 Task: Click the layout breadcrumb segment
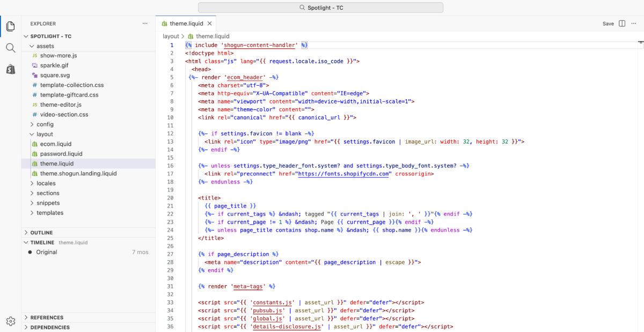click(x=171, y=36)
